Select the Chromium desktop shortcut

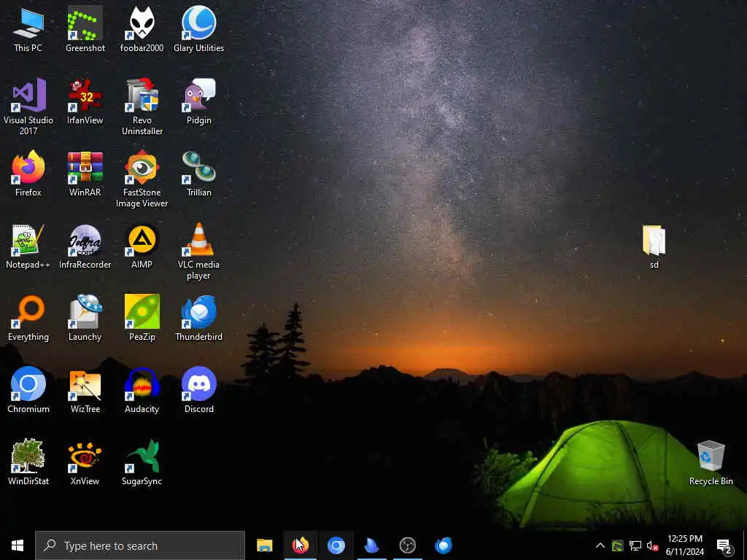(x=28, y=390)
